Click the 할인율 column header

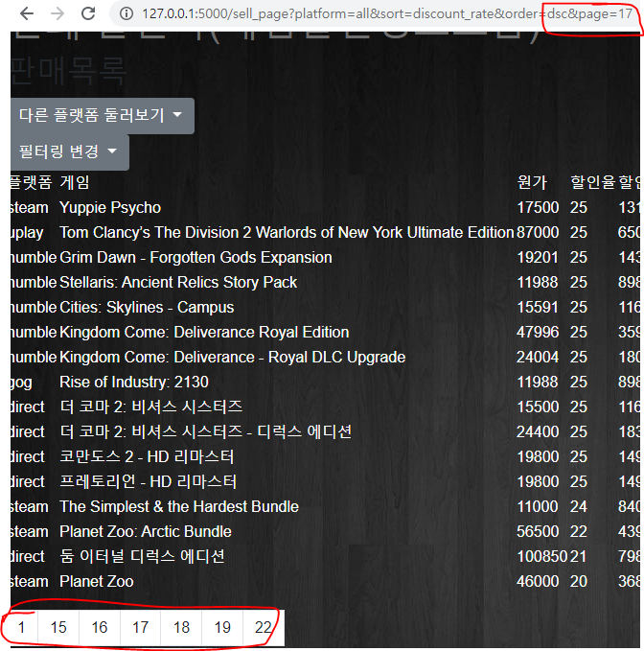click(x=592, y=183)
